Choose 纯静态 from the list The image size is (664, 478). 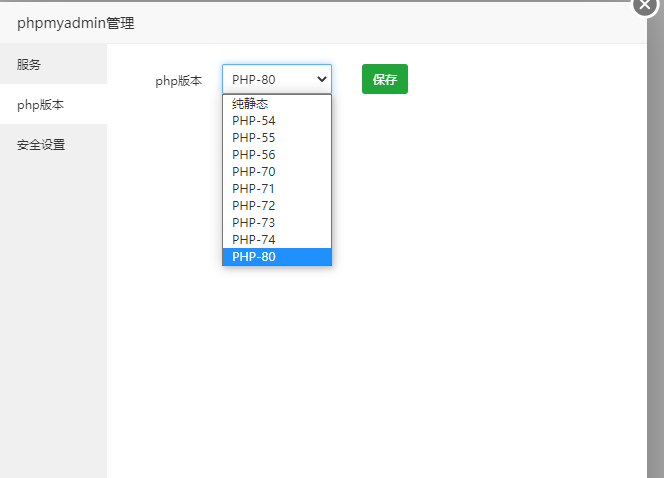click(x=277, y=104)
